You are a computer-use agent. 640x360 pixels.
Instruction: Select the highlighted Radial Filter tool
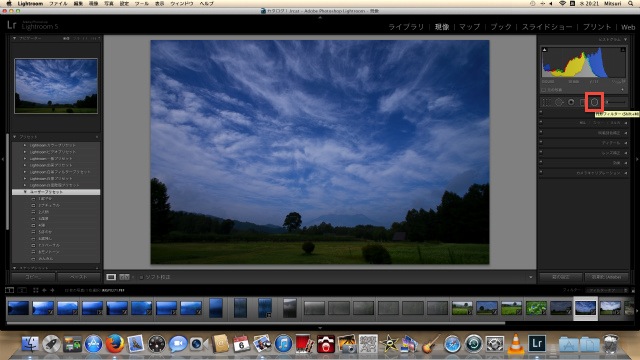tap(595, 102)
